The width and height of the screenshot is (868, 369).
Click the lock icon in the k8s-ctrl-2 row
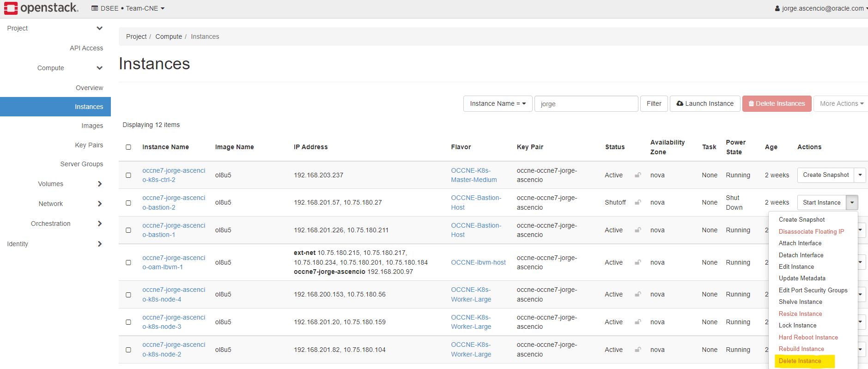point(638,175)
